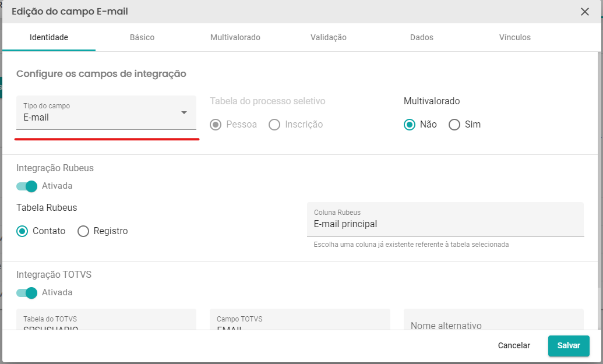Select Registro as Tabela Rubeus
This screenshot has height=364, width=603.
(x=83, y=231)
